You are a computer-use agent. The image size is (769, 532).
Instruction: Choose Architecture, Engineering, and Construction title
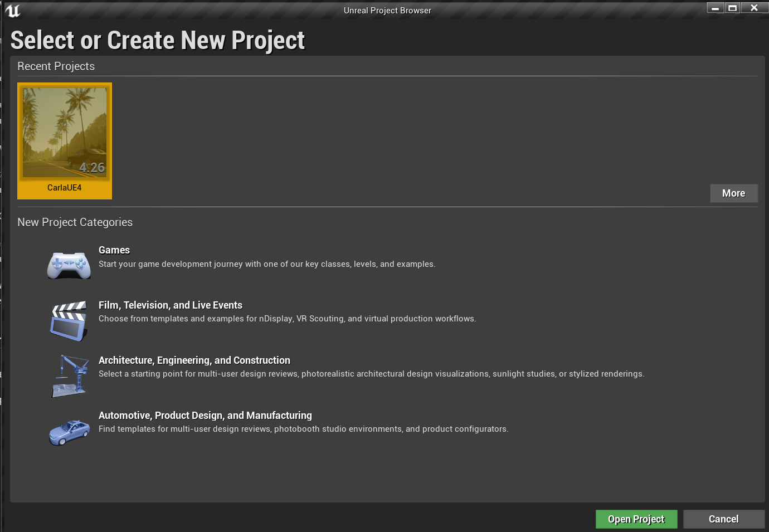pos(194,360)
